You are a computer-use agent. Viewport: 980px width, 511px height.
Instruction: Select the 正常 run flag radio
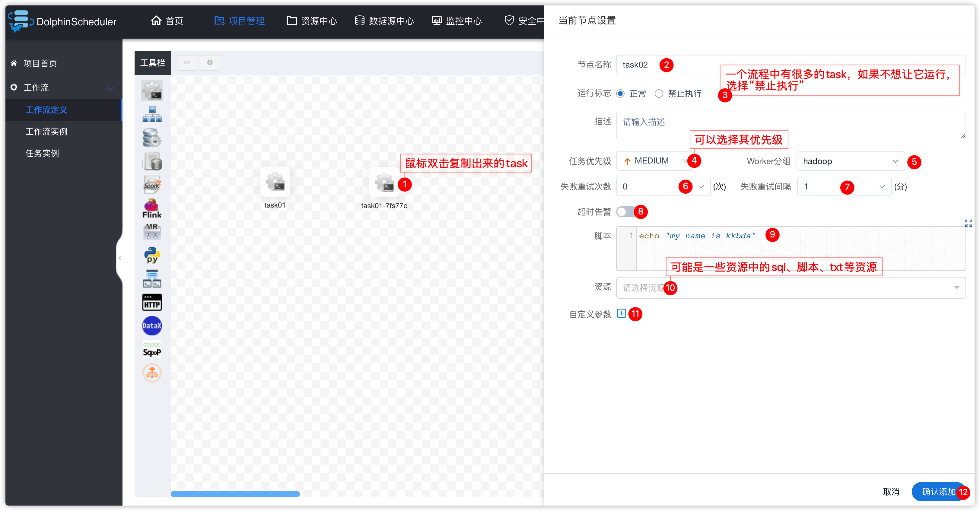tap(620, 94)
